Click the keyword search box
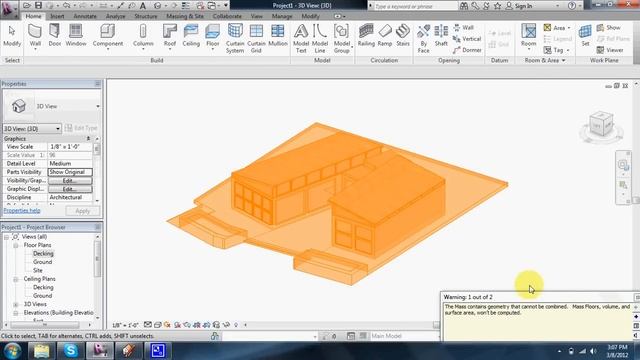Screen dimensions: 640x360 coord(415,6)
